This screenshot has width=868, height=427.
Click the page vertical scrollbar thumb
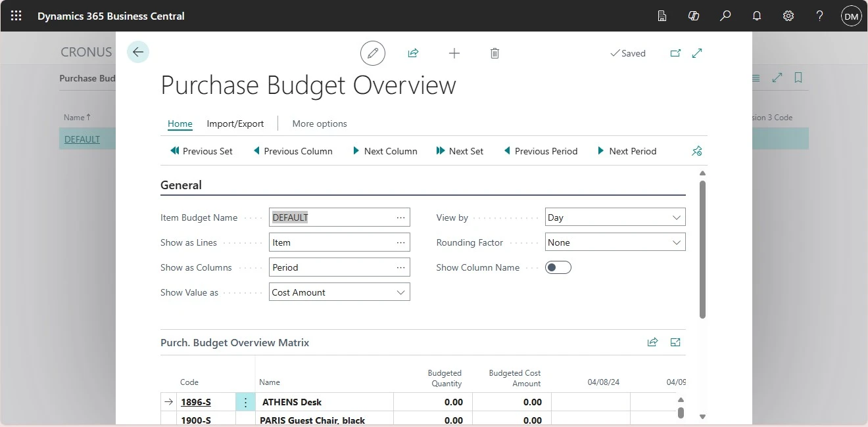[x=702, y=250]
